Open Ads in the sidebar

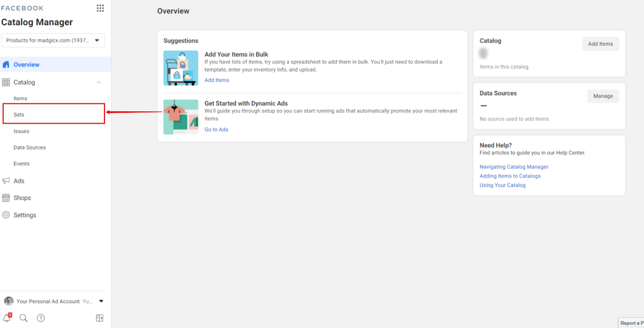tap(19, 181)
